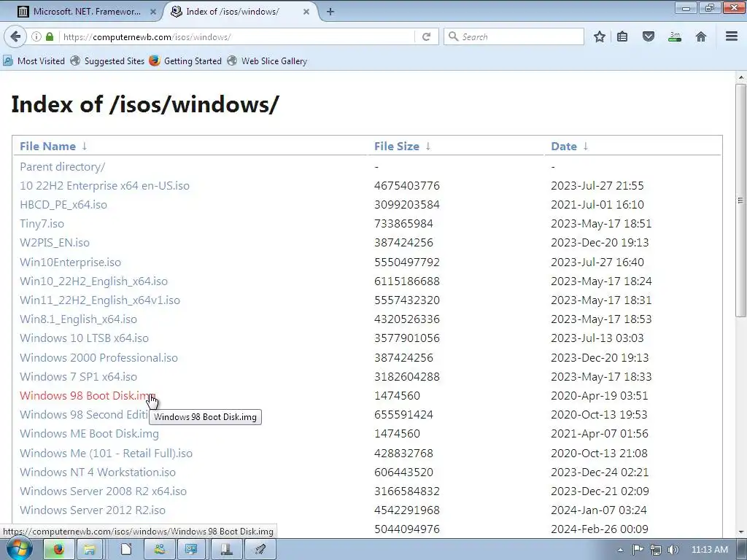Click the scrollbar down arrow
Viewport: 747px width, 560px height.
[x=740, y=532]
